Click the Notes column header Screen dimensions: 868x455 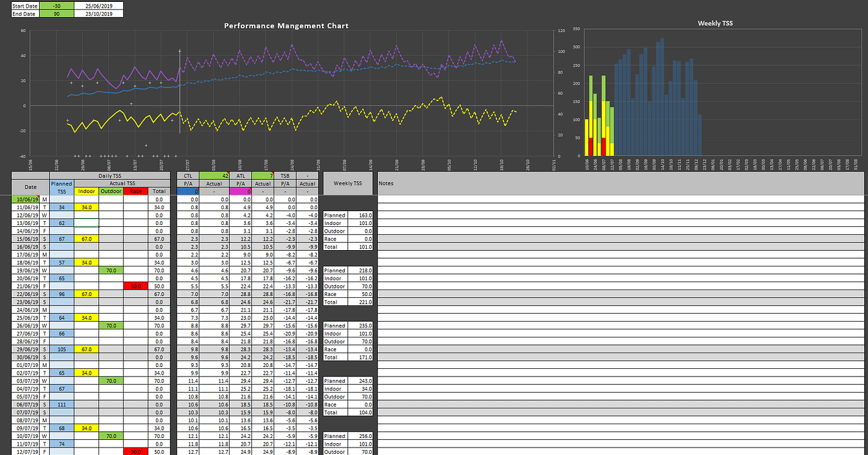click(x=386, y=184)
